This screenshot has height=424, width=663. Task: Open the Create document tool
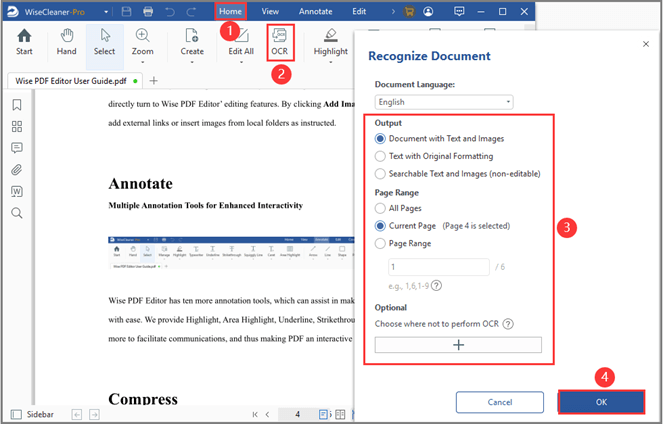click(192, 42)
